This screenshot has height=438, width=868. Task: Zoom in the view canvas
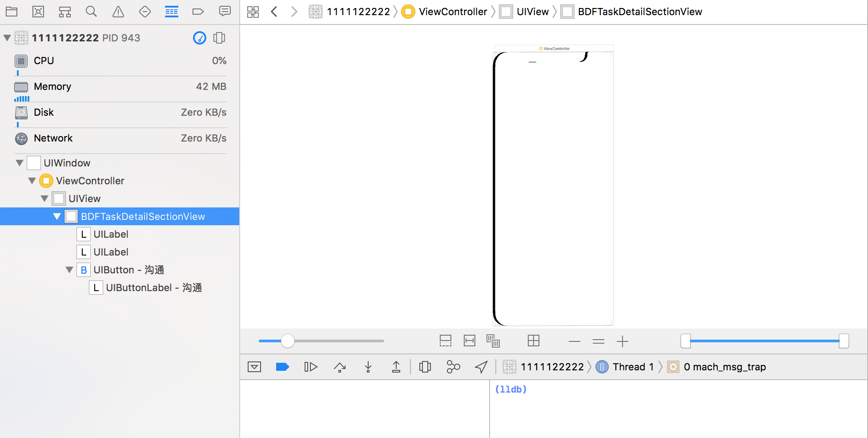point(623,341)
